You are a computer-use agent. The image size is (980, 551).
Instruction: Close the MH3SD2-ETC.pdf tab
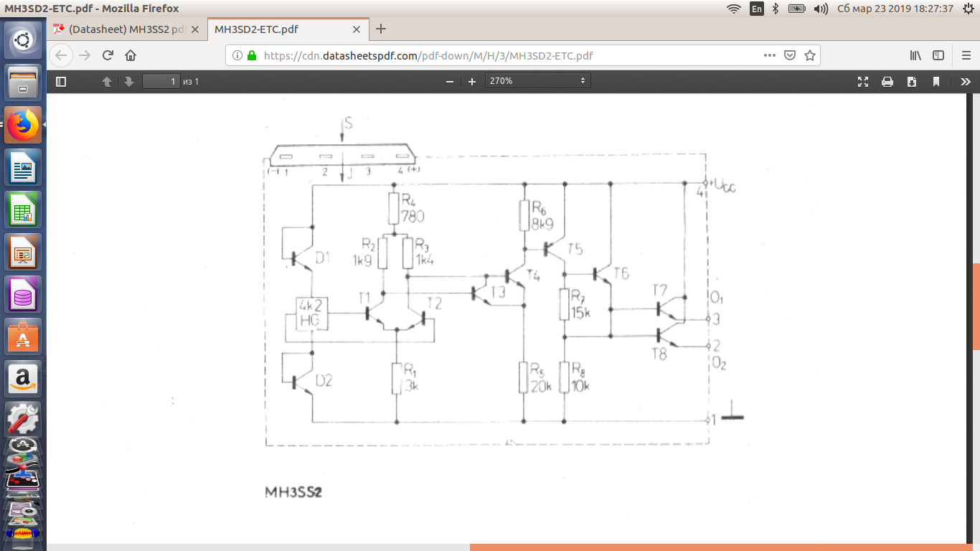tap(357, 29)
